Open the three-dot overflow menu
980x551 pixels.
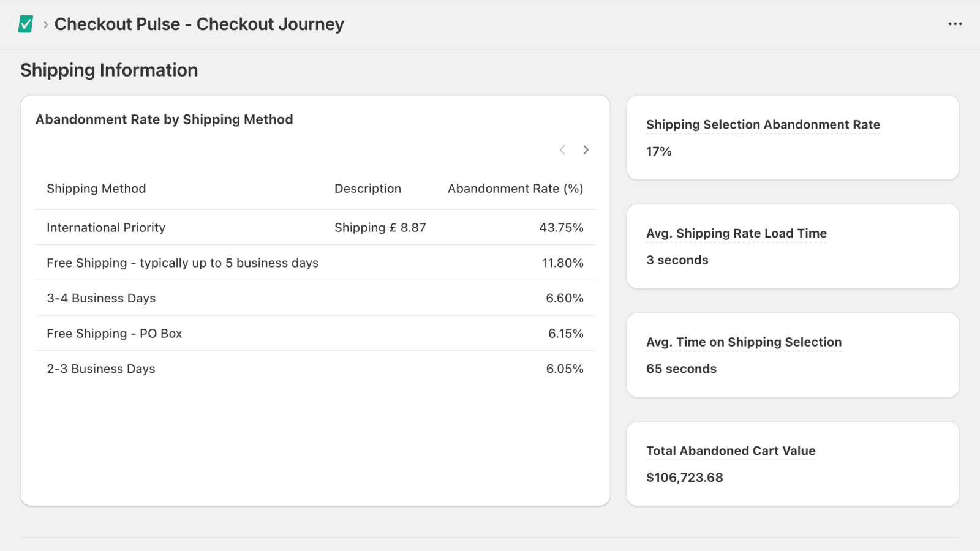click(x=954, y=24)
